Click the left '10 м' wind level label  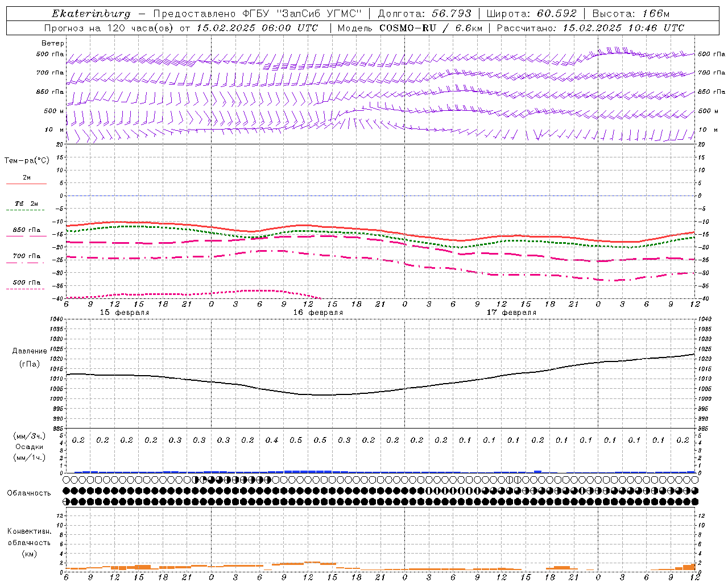click(x=54, y=130)
